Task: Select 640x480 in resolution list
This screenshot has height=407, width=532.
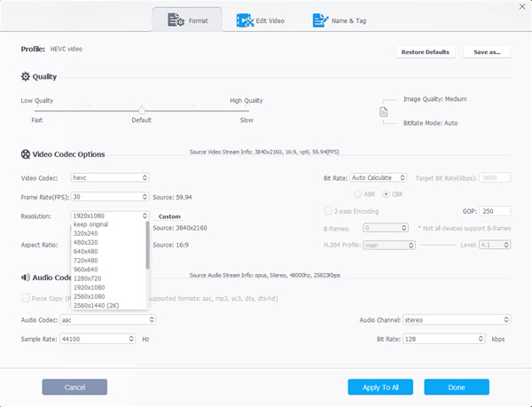Action: 108,251
